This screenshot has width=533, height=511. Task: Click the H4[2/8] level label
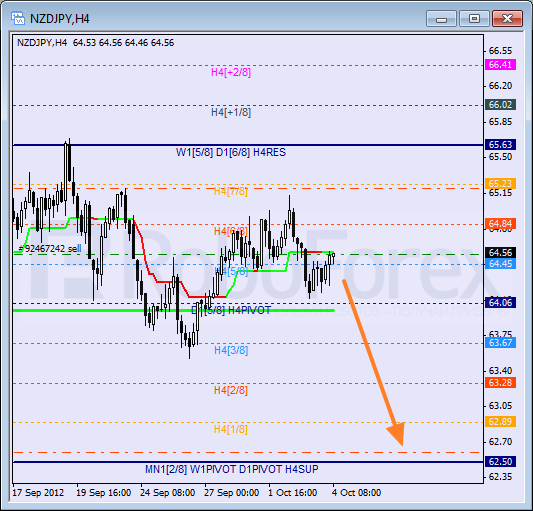[230, 390]
